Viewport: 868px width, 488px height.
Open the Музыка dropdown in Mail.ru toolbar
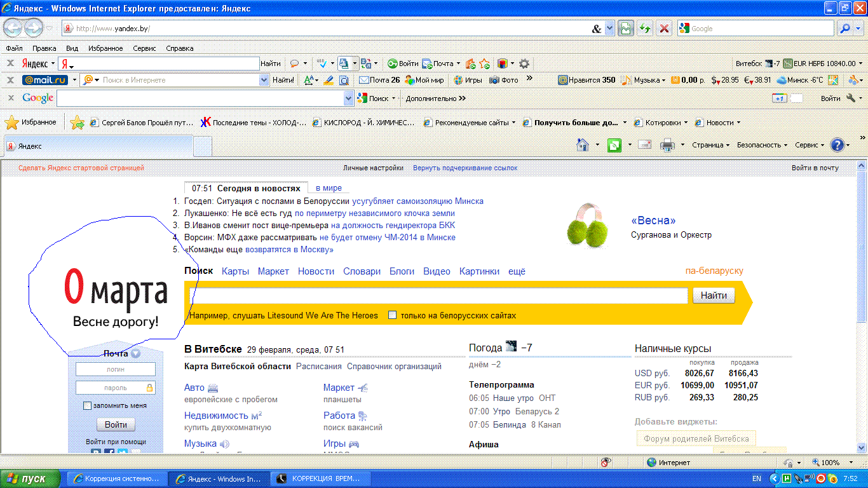663,80
